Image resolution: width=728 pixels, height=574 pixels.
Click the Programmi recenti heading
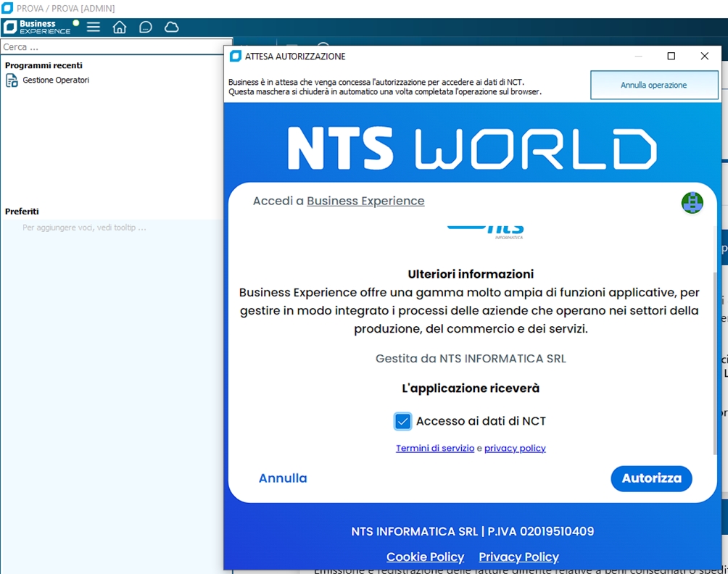44,65
